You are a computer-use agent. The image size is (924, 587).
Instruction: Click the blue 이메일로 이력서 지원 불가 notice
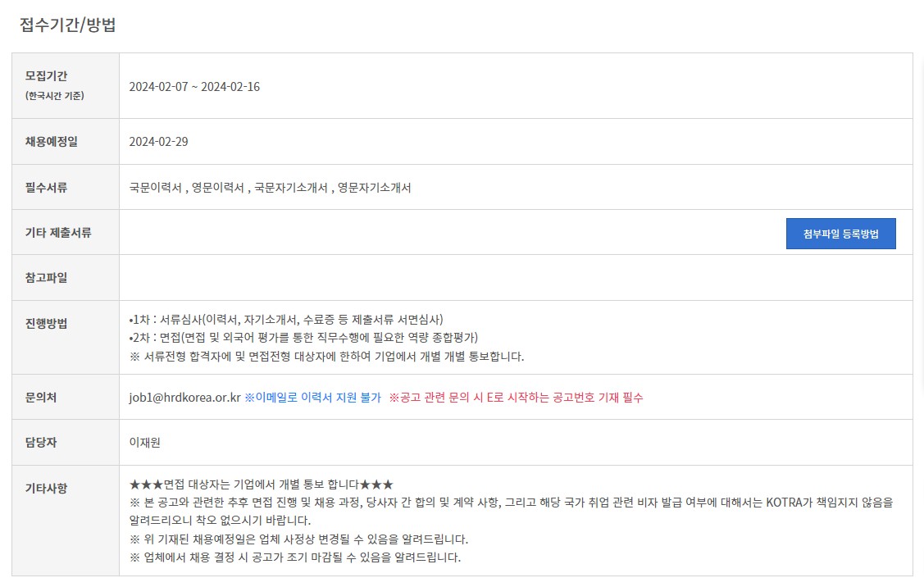[313, 398]
